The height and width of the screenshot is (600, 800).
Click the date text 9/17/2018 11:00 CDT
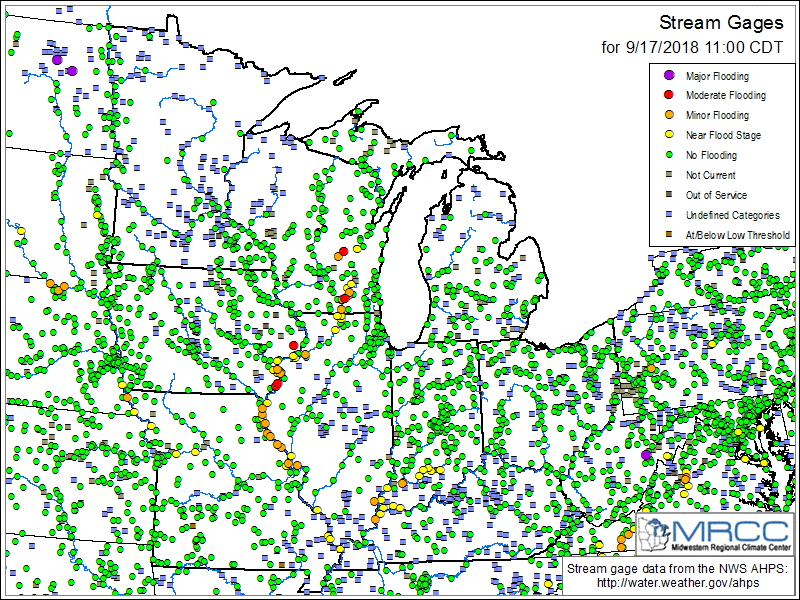pyautogui.click(x=704, y=47)
